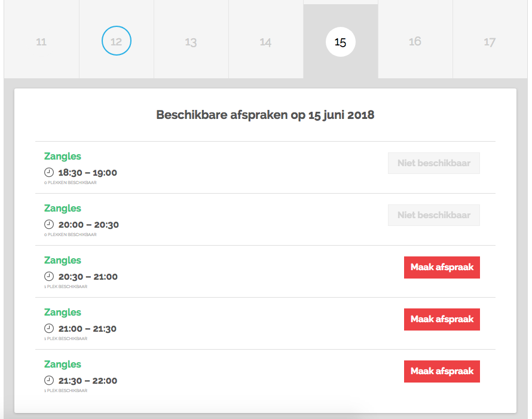This screenshot has width=532, height=419.
Task: Click the clock icon beside 20:30 – 21:00
Action: 49,277
